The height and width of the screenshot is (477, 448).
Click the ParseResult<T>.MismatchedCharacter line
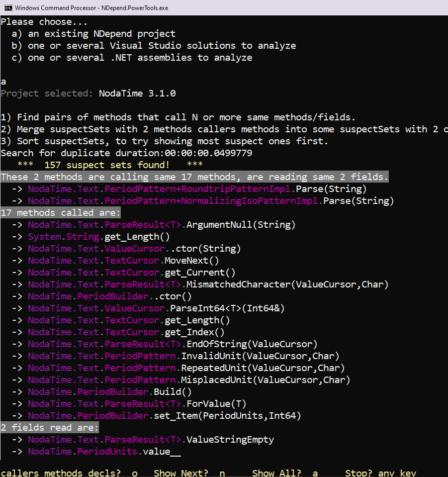coord(200,284)
